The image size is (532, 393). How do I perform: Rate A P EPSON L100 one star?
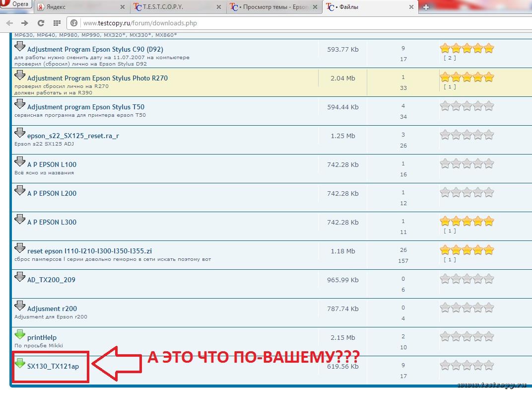[445, 163]
